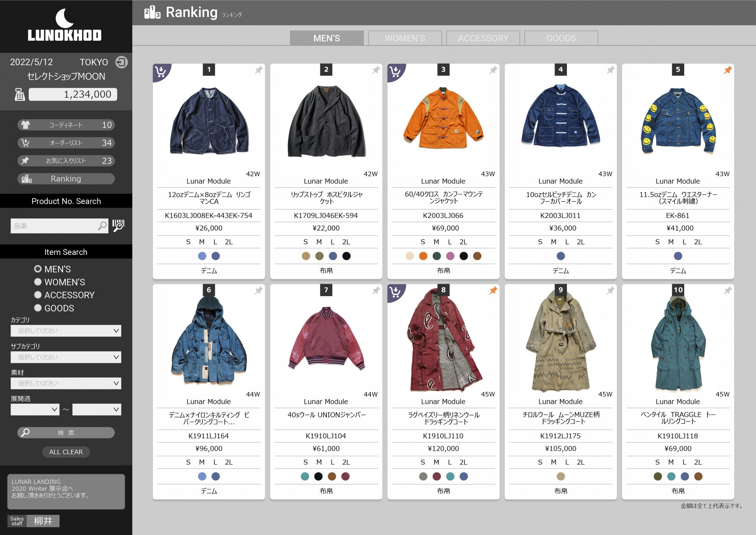Pin rank 9 MUZE coat to favorites
This screenshot has width=756, height=535.
pos(610,291)
